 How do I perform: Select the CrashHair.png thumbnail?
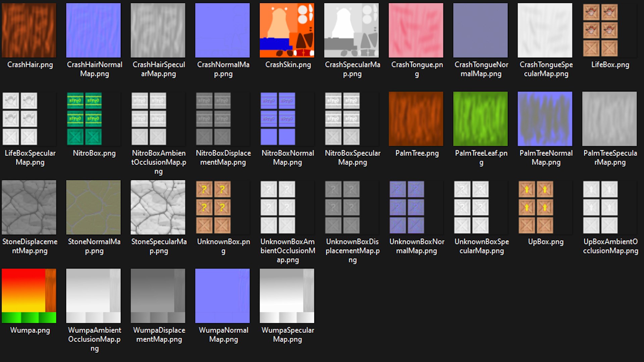pos(29,30)
